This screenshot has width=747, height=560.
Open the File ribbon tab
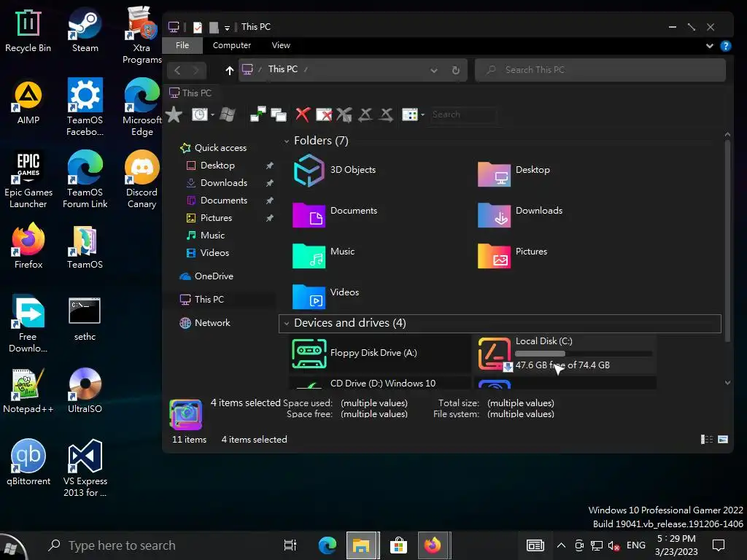point(182,46)
